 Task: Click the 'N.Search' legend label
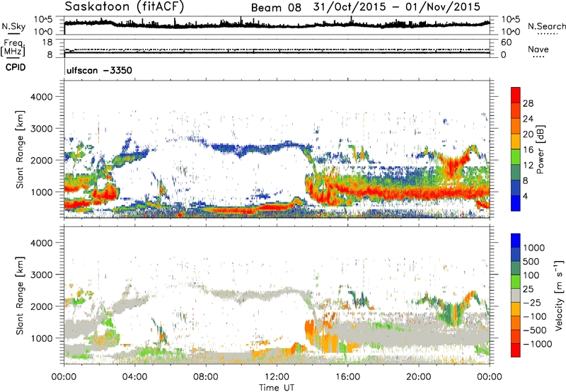click(546, 26)
